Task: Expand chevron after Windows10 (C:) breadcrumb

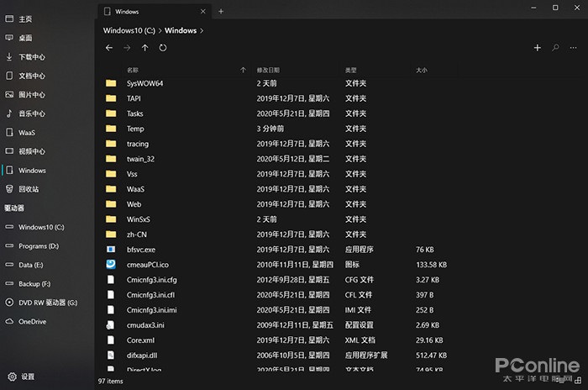Action: click(x=160, y=31)
